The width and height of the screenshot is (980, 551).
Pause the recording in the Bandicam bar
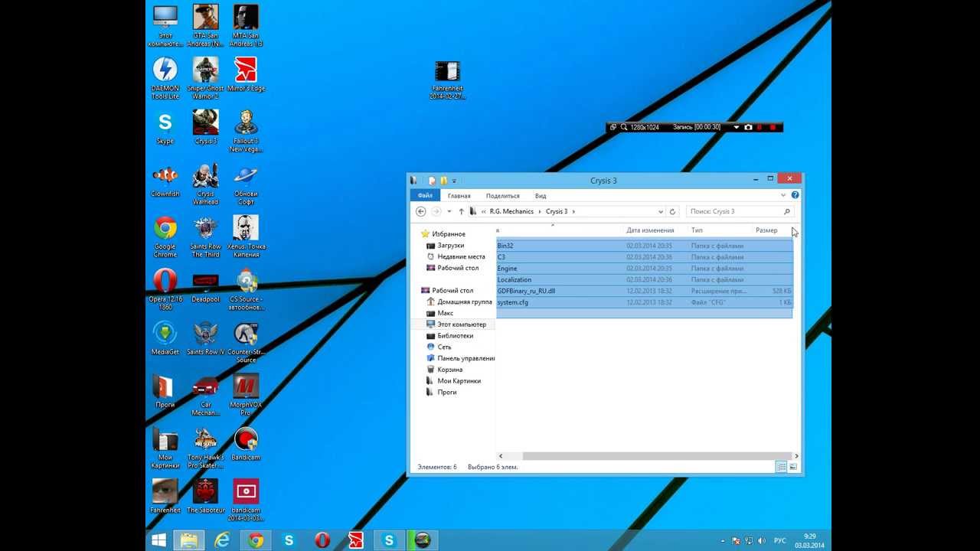(x=760, y=127)
